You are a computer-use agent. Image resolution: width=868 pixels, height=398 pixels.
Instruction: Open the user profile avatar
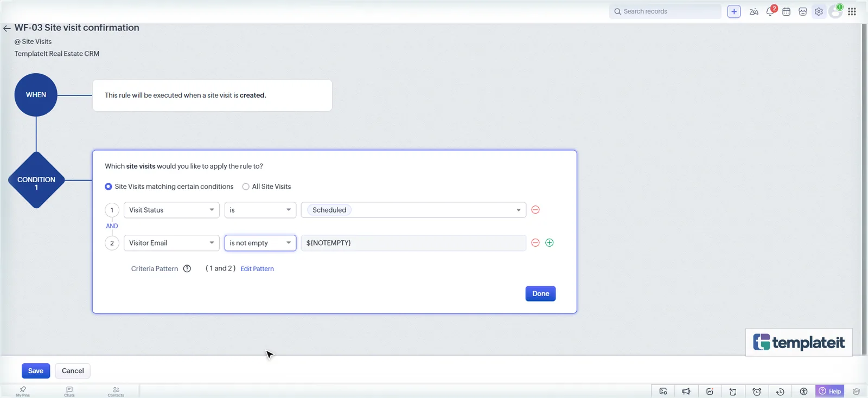(835, 11)
